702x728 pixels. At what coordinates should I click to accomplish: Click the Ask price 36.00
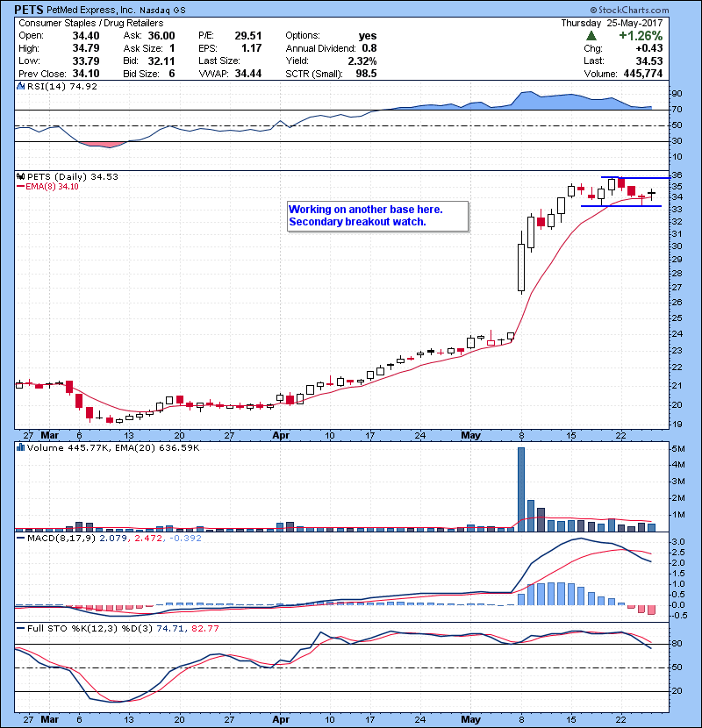161,36
